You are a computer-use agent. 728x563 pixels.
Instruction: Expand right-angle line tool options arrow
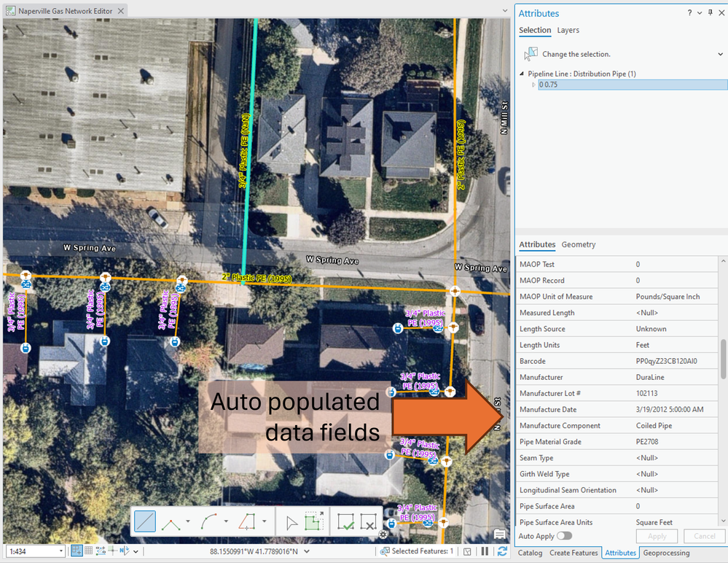(x=188, y=521)
